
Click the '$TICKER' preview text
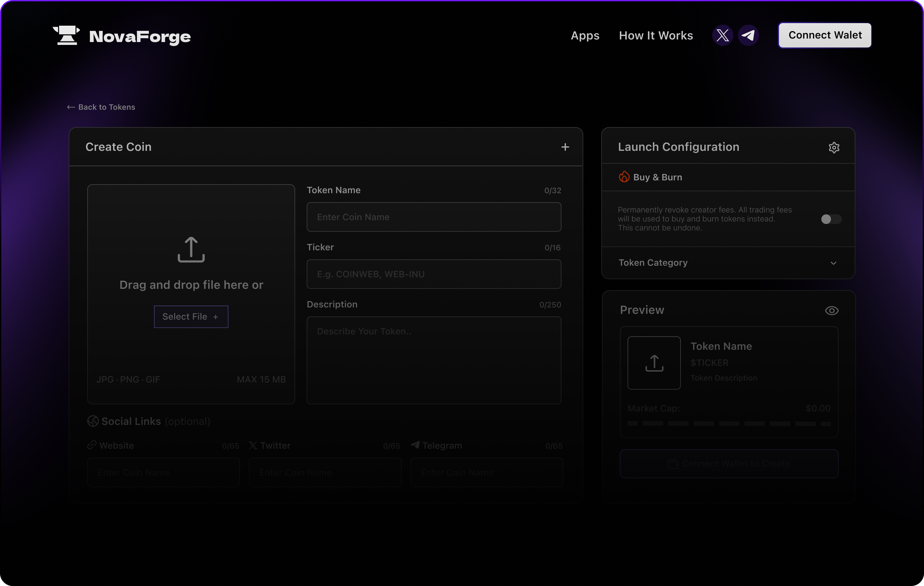point(709,363)
